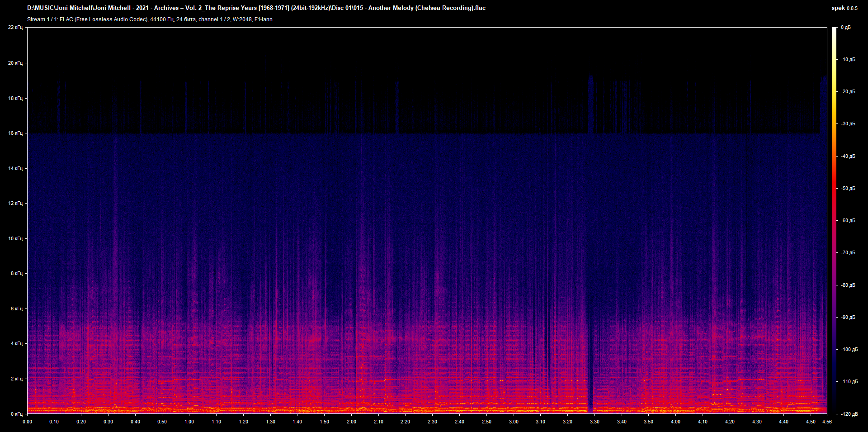Click the 22 кГц frequency axis label
The image size is (868, 432).
(x=15, y=27)
